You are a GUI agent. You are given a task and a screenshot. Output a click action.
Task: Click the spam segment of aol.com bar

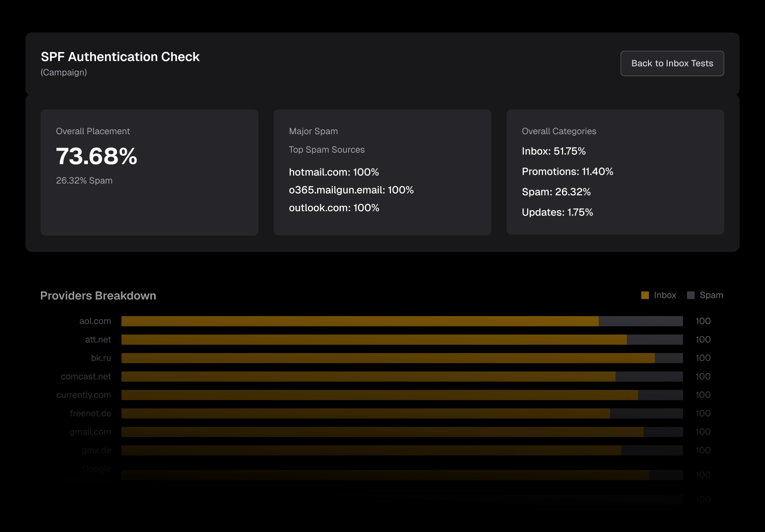tap(641, 321)
